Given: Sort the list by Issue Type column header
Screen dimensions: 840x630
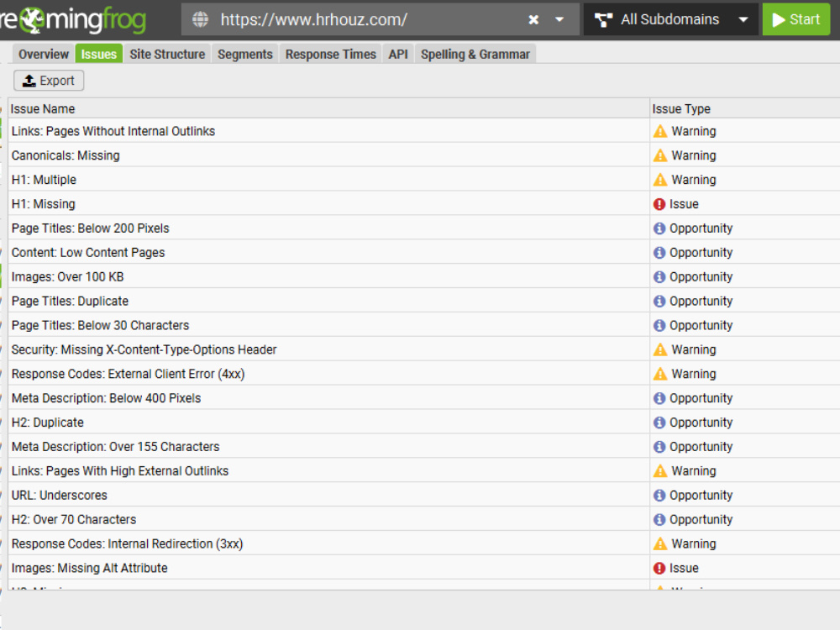Looking at the screenshot, I should tap(680, 108).
